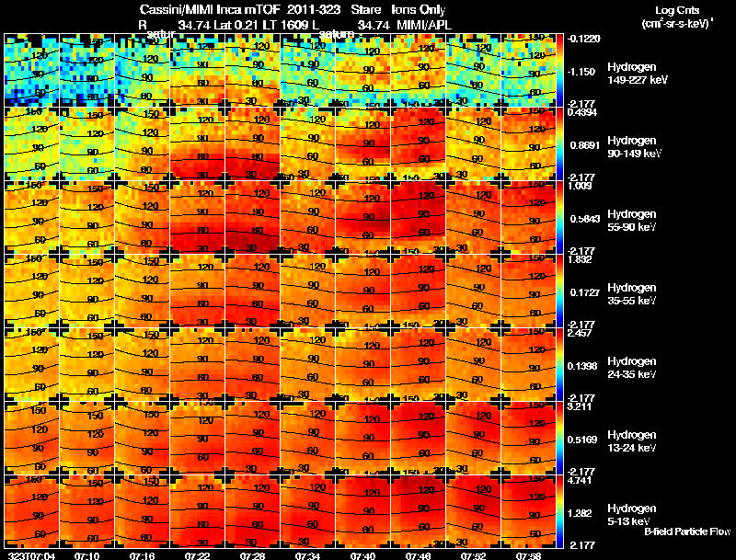Open the 13-24 keV panel at 07:52
This screenshot has height=560, width=736.
473,439
